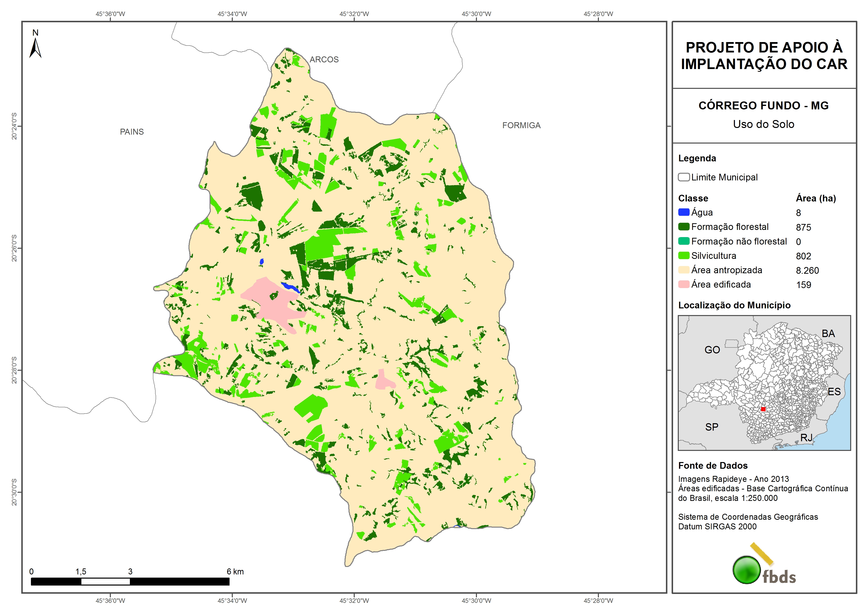This screenshot has width=868, height=614.
Task: Click the scale bar at 3 km
Action: pos(130,582)
